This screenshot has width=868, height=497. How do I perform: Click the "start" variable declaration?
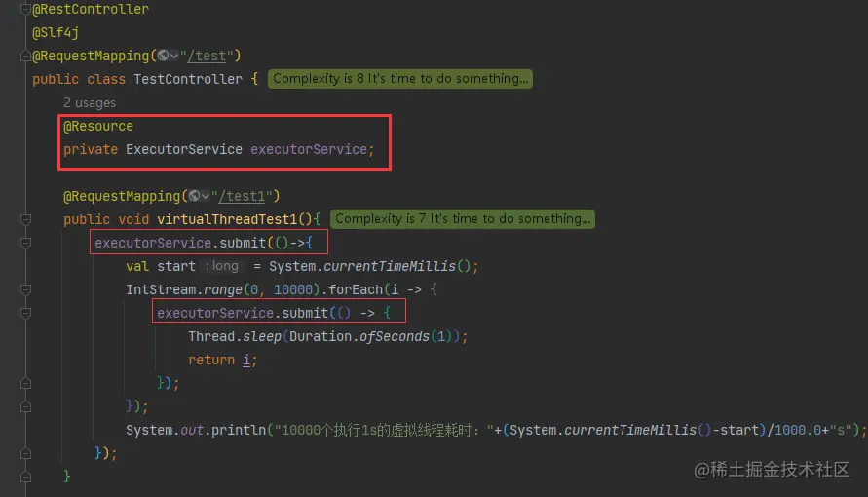(x=176, y=266)
